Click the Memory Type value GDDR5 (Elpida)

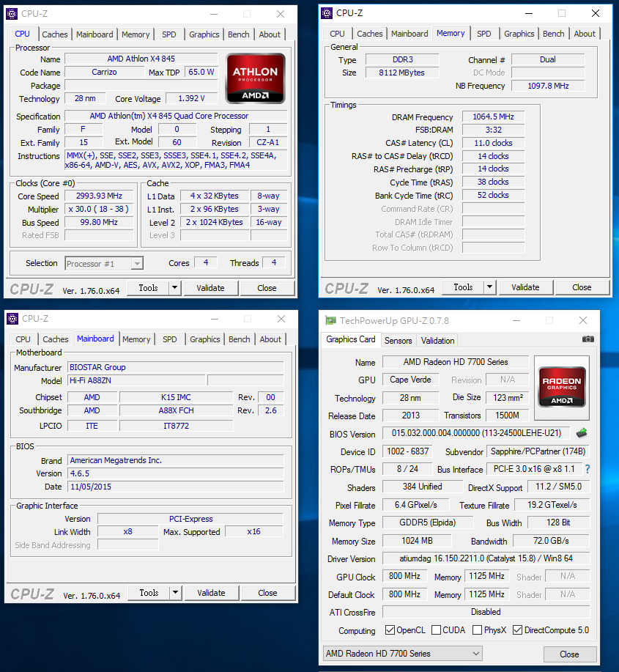pyautogui.click(x=428, y=523)
